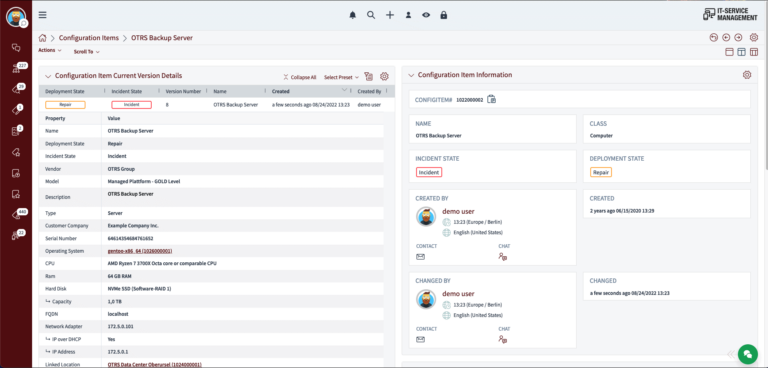Sort by Created By column header
The image size is (768, 368).
coord(369,91)
